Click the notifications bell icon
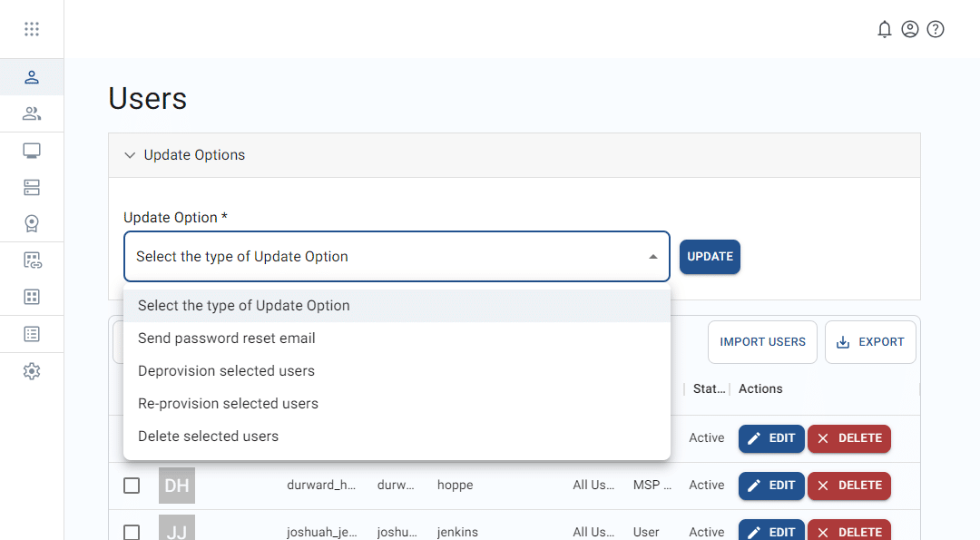The width and height of the screenshot is (980, 540). (885, 29)
